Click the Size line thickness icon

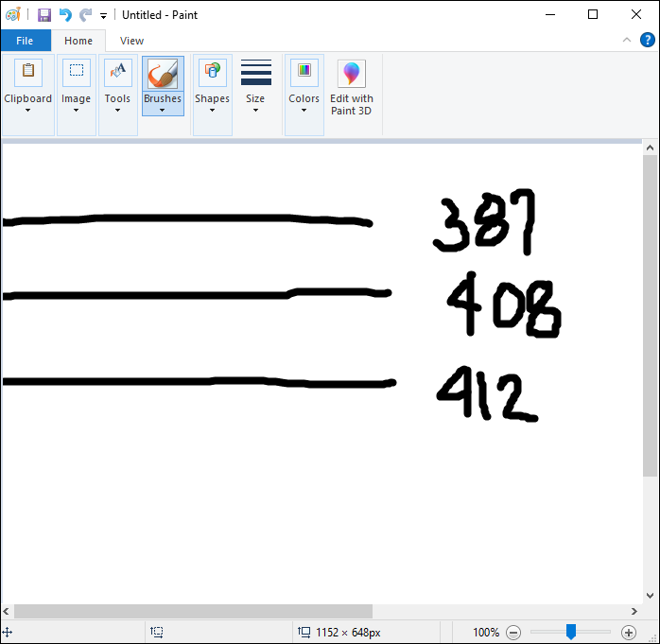pyautogui.click(x=256, y=72)
